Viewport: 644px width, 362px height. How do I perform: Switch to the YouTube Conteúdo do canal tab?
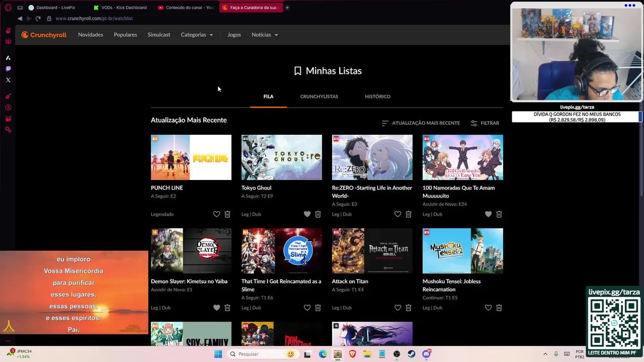pyautogui.click(x=186, y=8)
